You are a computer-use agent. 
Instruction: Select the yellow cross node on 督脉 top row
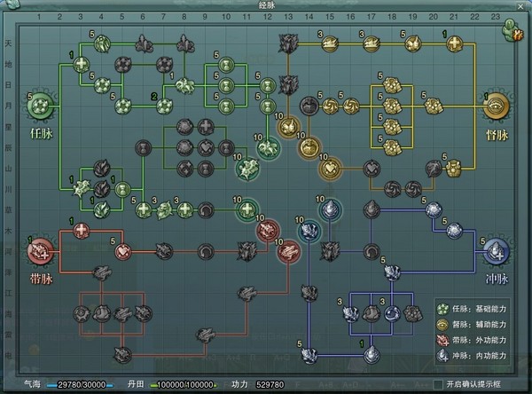pos(454,43)
